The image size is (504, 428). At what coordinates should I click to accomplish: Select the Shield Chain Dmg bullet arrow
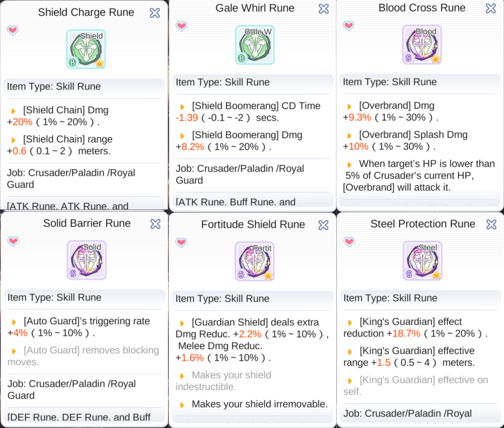(14, 111)
